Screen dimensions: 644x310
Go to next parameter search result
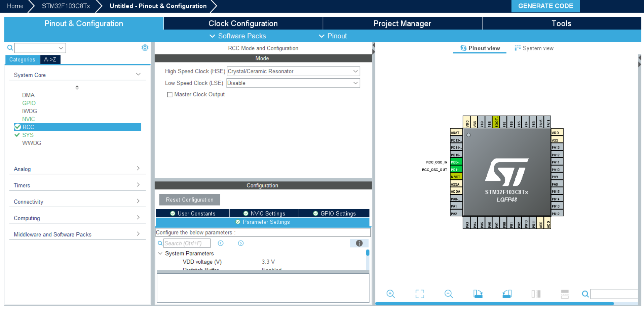241,243
